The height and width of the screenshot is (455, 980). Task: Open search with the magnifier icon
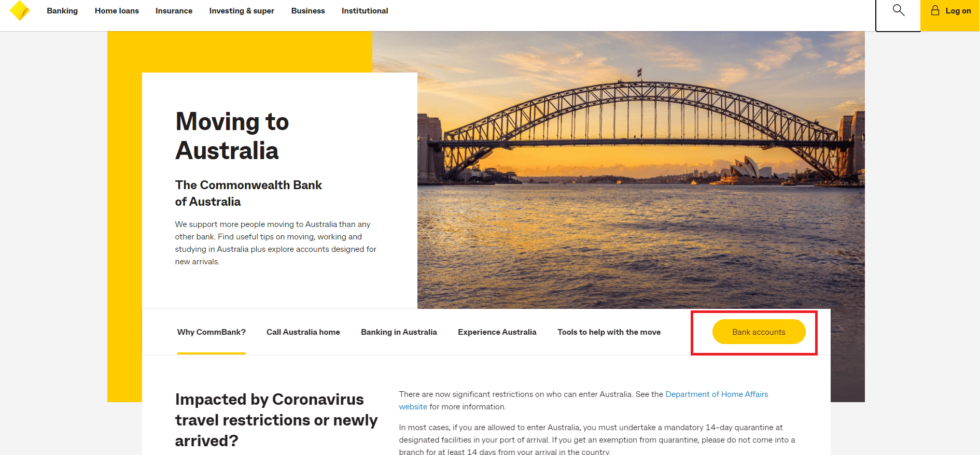point(898,11)
